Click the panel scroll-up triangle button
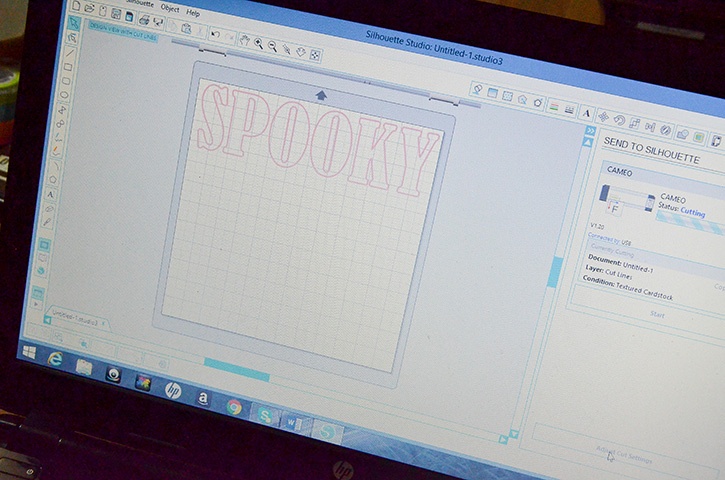 click(587, 143)
